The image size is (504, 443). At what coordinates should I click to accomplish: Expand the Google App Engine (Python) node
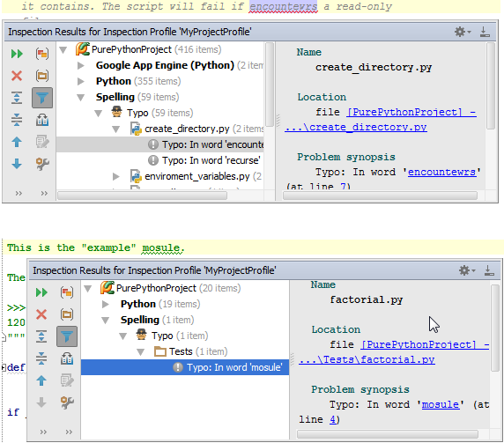tap(81, 65)
